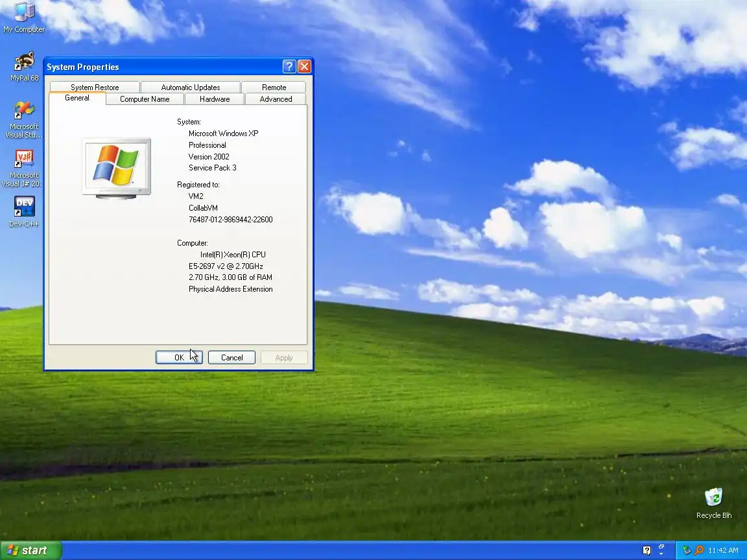Click the 'CollabVM' registered organization text

203,208
